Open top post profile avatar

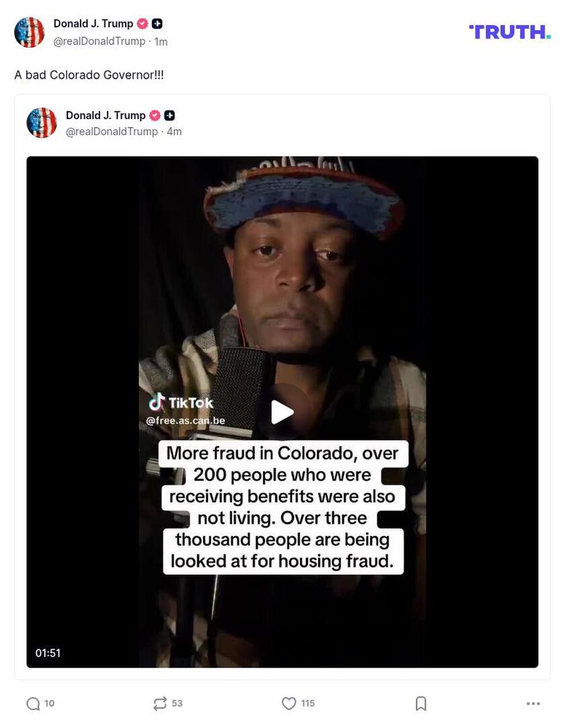pos(30,32)
